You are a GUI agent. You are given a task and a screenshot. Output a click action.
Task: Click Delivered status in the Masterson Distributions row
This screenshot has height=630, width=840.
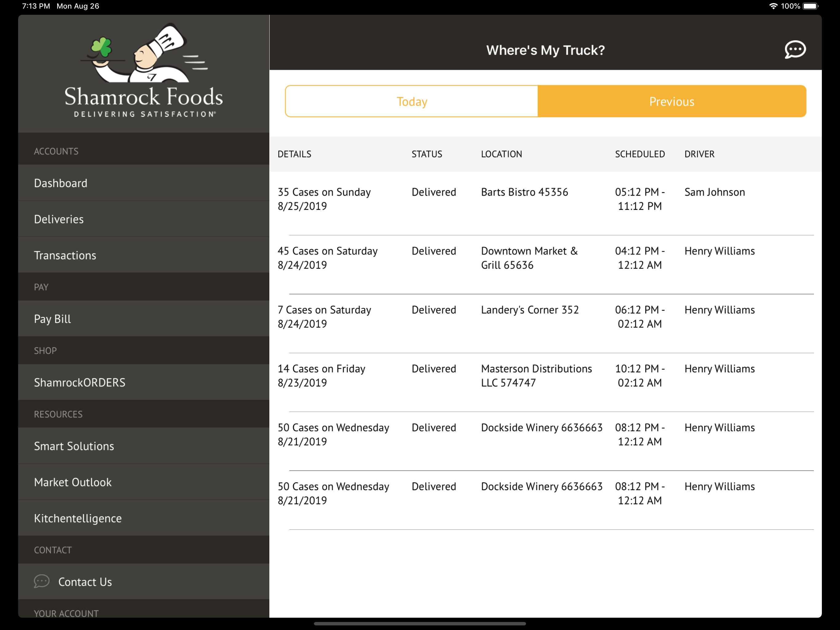click(x=434, y=369)
